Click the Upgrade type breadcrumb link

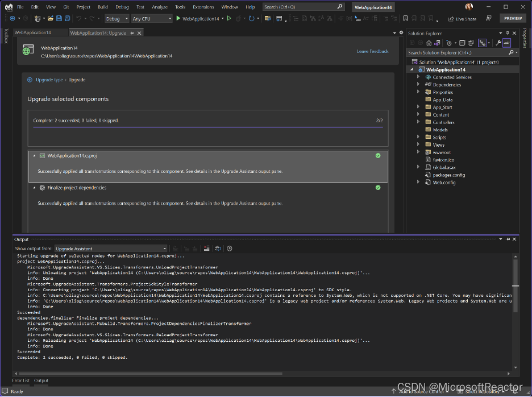[49, 80]
